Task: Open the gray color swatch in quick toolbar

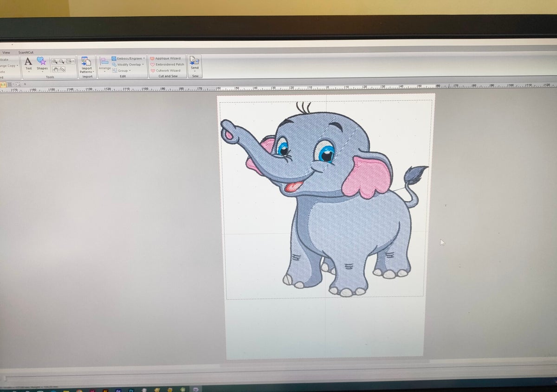Action: coord(10,84)
